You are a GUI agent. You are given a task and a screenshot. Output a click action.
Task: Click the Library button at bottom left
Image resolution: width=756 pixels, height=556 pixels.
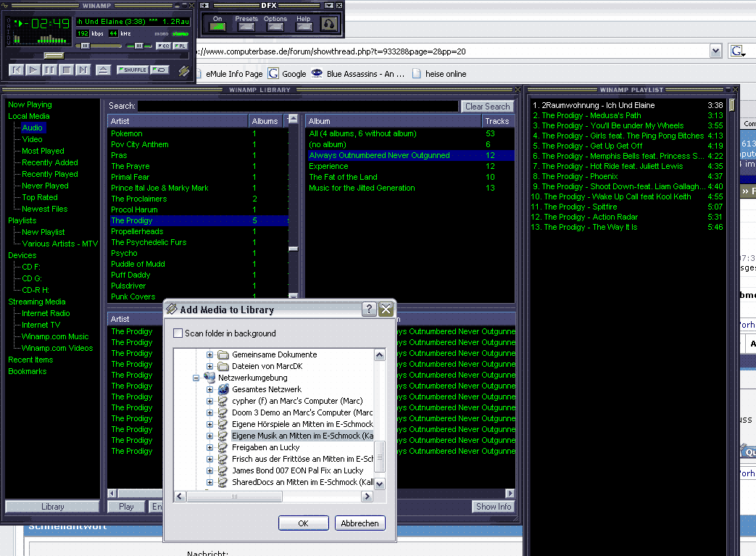tap(52, 506)
